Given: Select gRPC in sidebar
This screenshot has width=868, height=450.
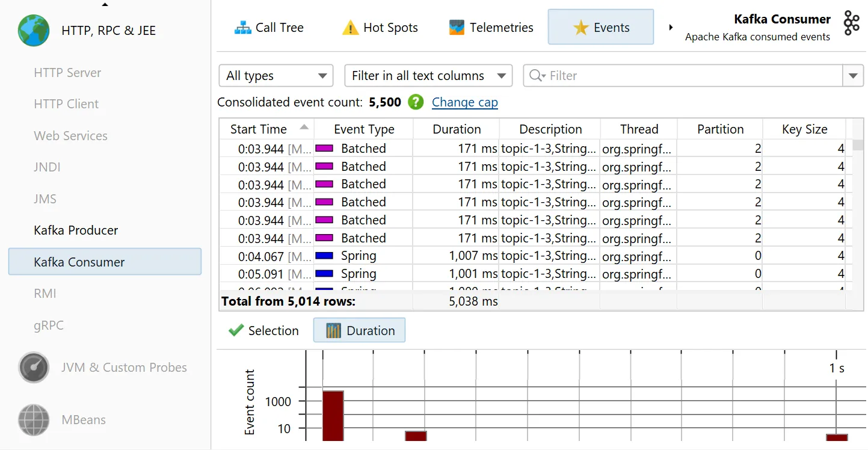Looking at the screenshot, I should [49, 325].
